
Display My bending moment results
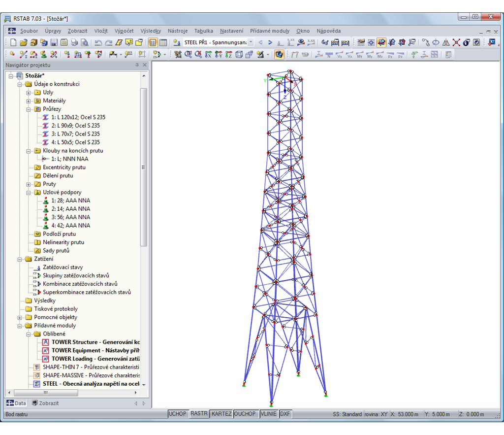(x=370, y=55)
